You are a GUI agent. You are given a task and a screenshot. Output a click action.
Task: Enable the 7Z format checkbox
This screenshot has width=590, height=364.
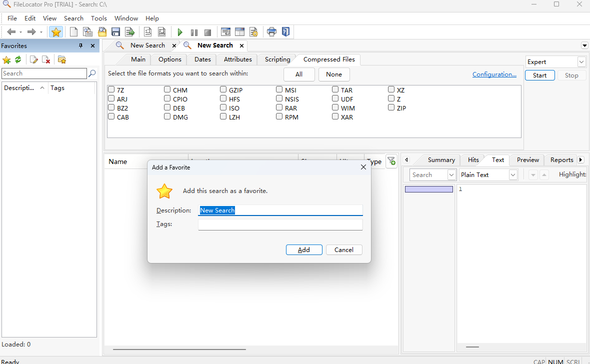[x=111, y=90]
